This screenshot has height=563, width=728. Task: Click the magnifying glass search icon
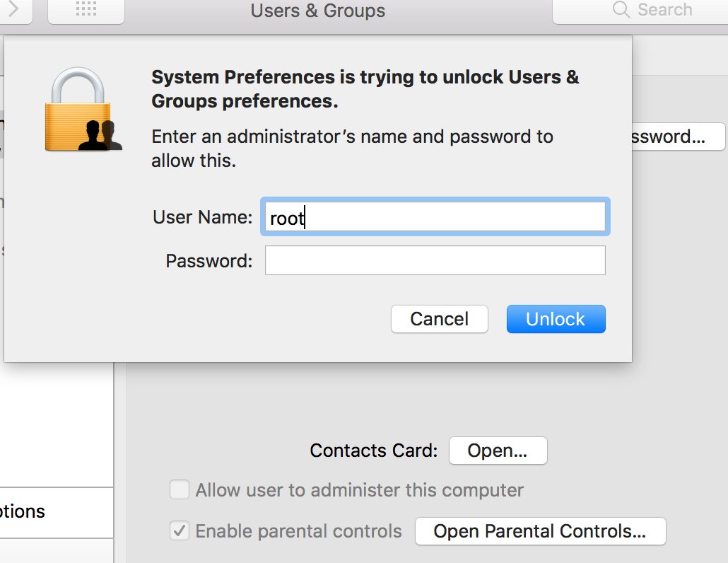point(621,10)
